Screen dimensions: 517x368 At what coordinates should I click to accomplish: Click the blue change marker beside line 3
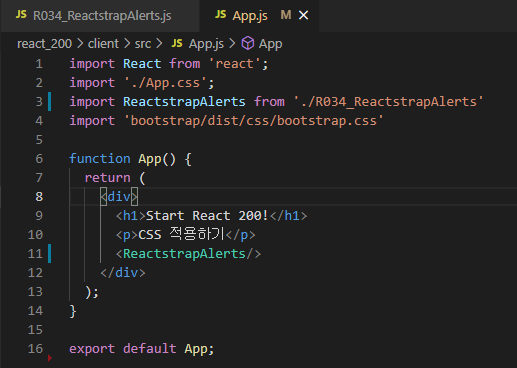(x=50, y=101)
